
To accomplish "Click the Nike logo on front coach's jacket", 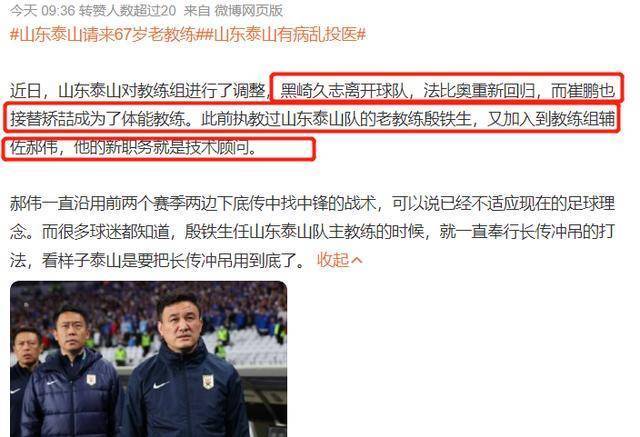I will (161, 385).
